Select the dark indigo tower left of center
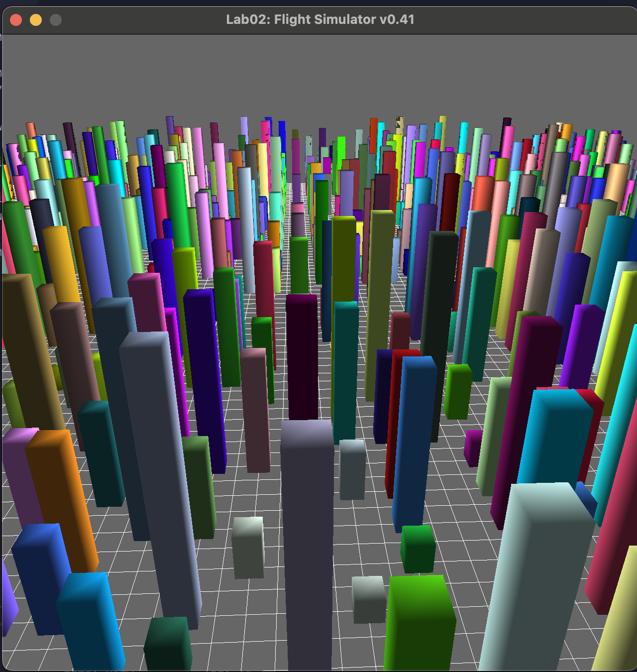 (205, 378)
